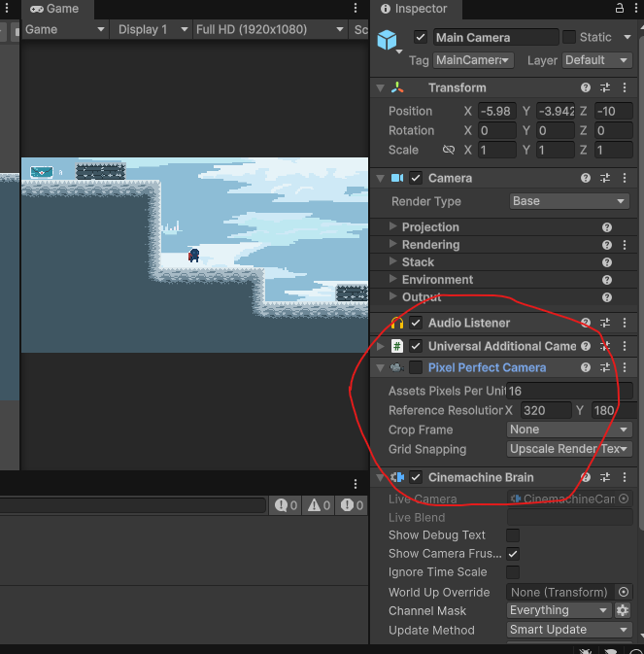Toggle the Static checkbox
The height and width of the screenshot is (654, 644).
point(569,37)
